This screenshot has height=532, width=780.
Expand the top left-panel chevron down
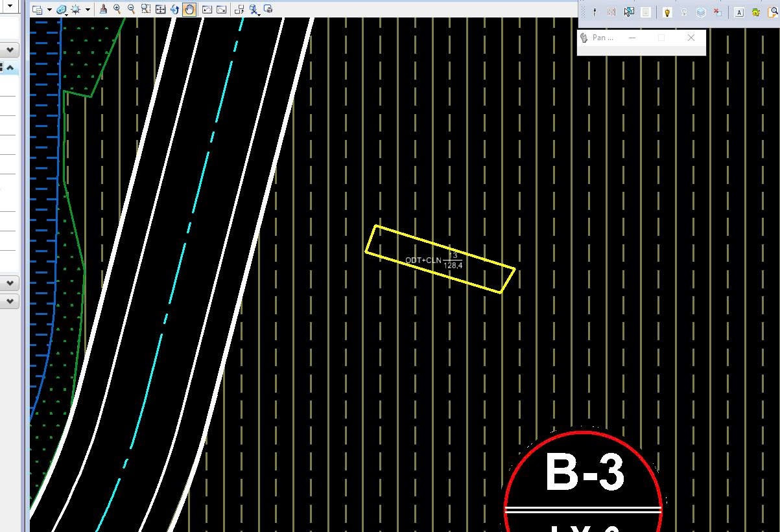(11, 50)
